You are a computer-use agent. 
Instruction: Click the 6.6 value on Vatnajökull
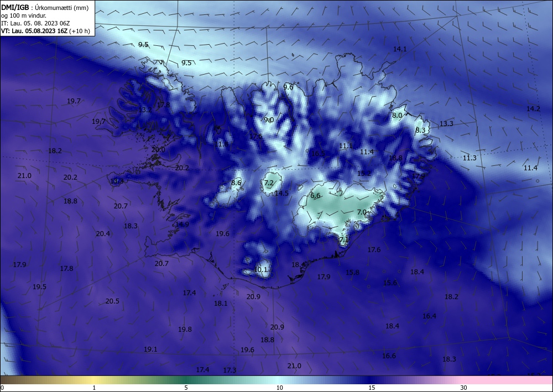point(315,196)
